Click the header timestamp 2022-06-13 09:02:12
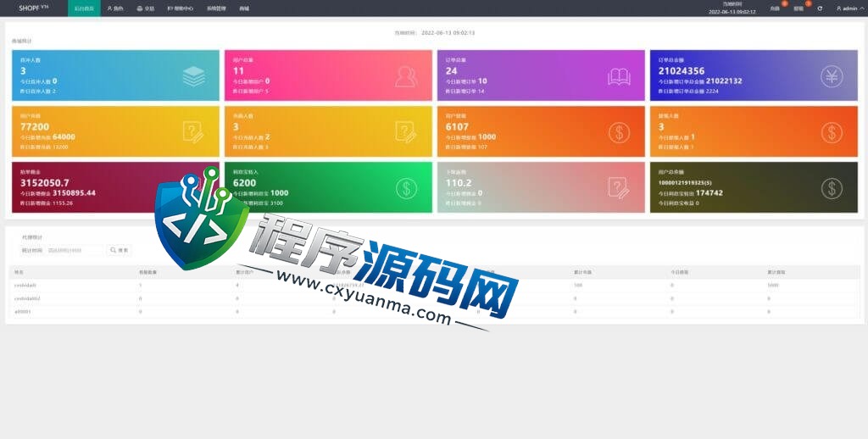868x439 pixels. pos(732,12)
